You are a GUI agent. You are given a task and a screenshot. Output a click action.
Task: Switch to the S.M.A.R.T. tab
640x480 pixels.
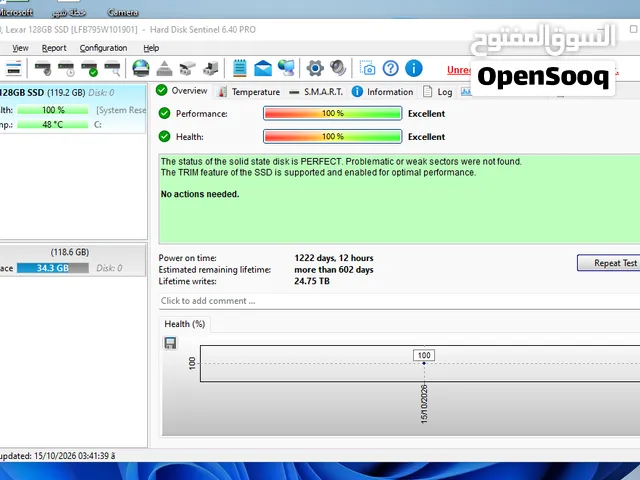316,92
